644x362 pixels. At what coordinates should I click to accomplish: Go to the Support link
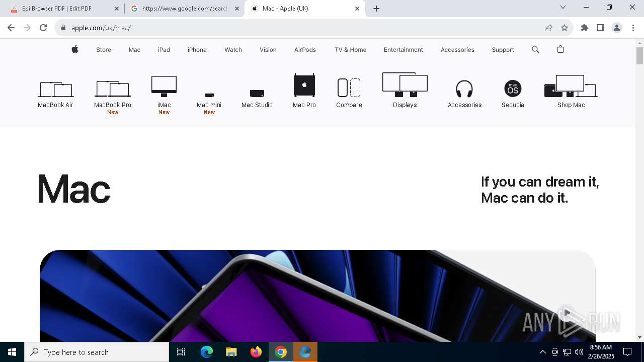[503, 49]
